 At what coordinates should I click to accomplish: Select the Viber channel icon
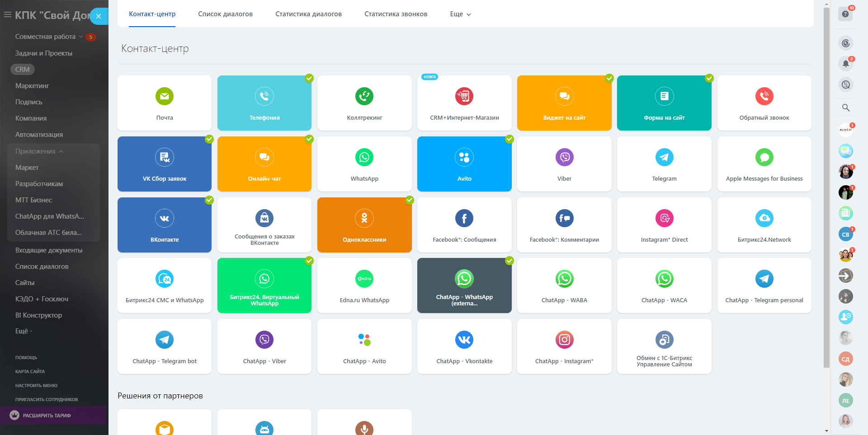(x=564, y=158)
